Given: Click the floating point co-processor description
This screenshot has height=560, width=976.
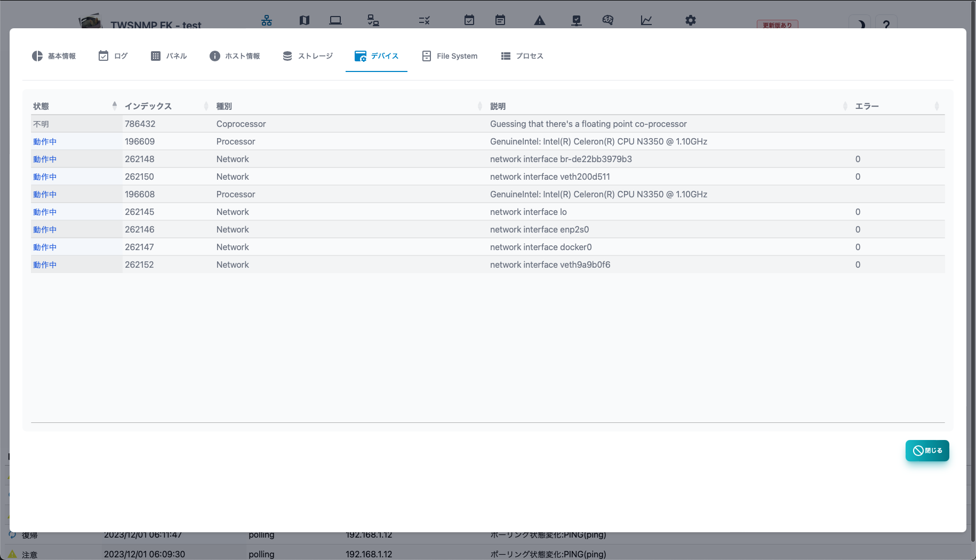Looking at the screenshot, I should (x=588, y=124).
